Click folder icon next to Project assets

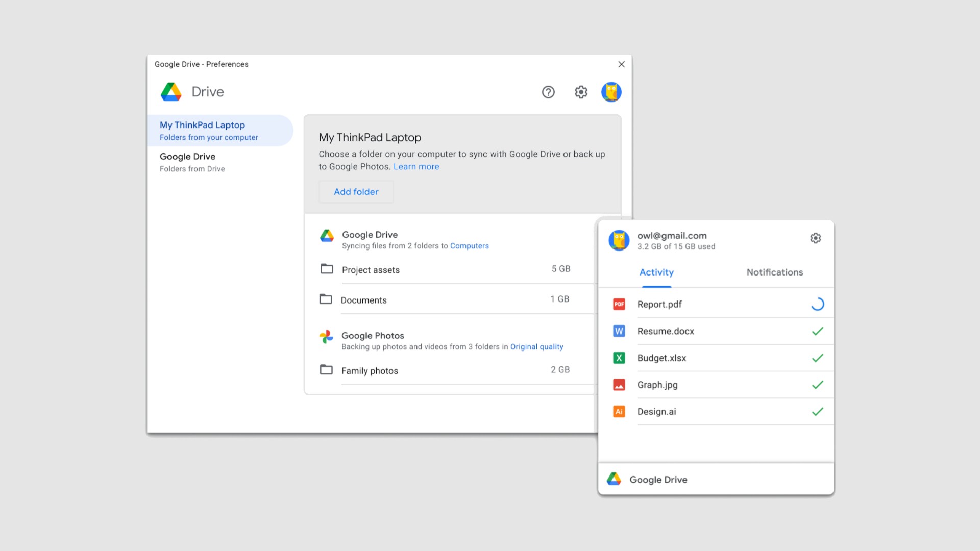tap(327, 269)
